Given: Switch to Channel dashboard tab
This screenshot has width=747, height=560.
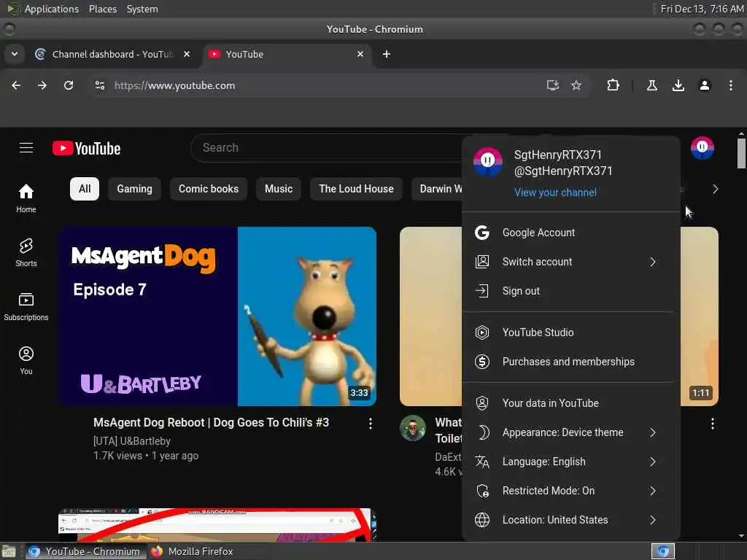Looking at the screenshot, I should coord(113,54).
